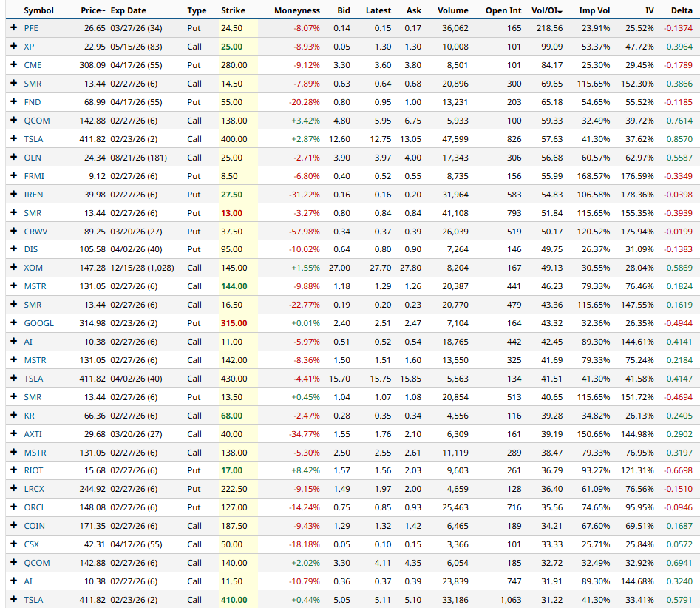
Task: Sort by Latest column header
Action: point(378,10)
